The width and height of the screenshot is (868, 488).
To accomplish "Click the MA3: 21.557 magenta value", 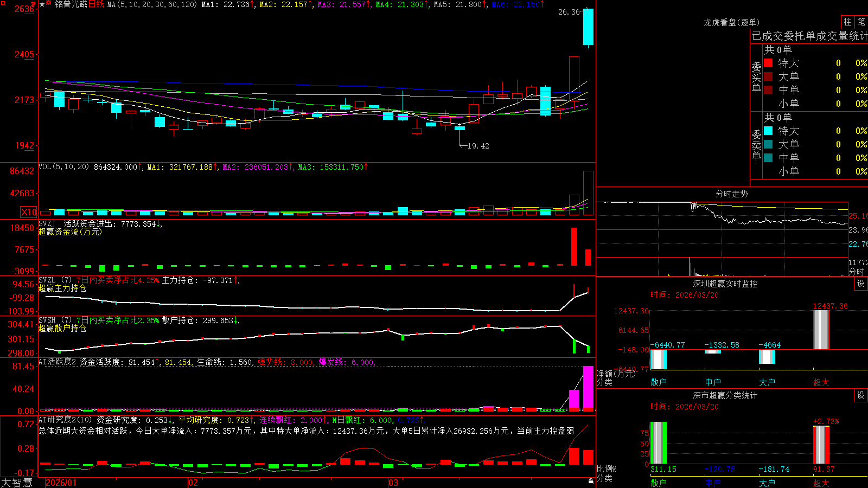I will (344, 4).
